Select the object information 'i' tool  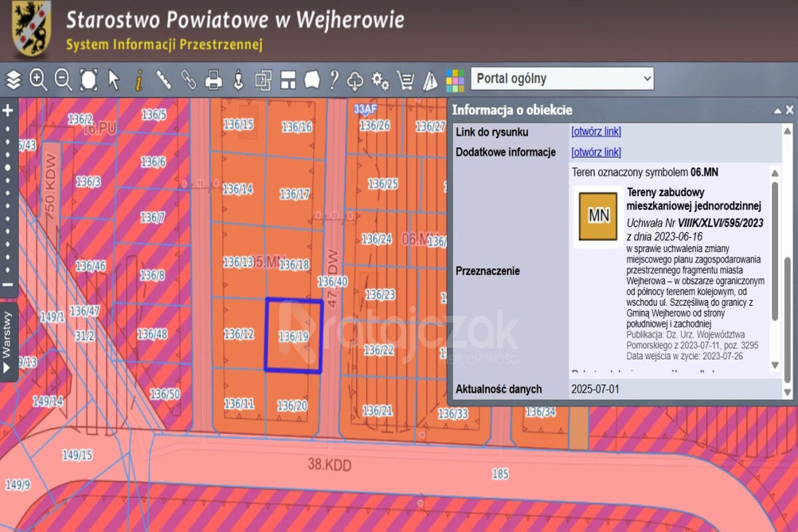[138, 80]
